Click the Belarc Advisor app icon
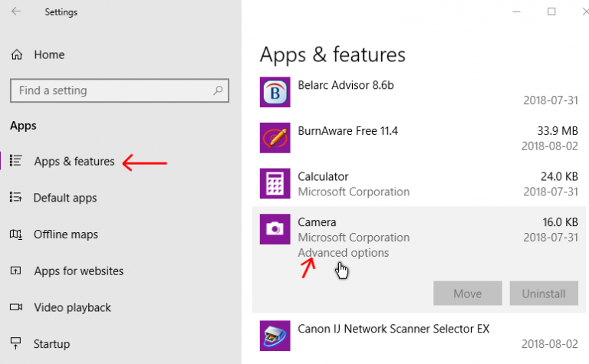 pos(275,92)
